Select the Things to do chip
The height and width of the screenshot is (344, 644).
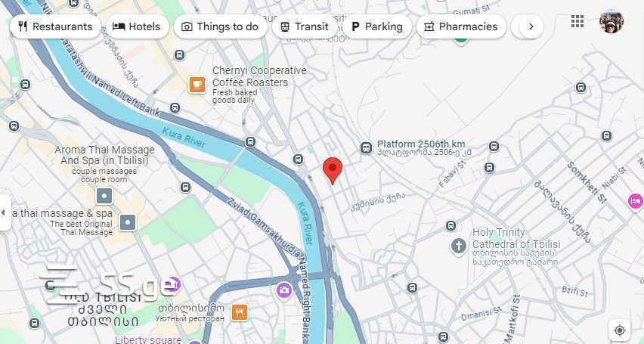coord(221,26)
